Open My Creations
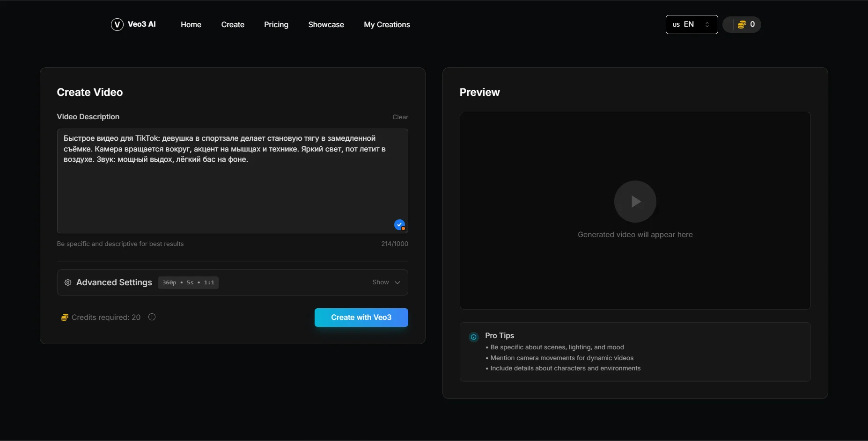868x441 pixels. (387, 24)
